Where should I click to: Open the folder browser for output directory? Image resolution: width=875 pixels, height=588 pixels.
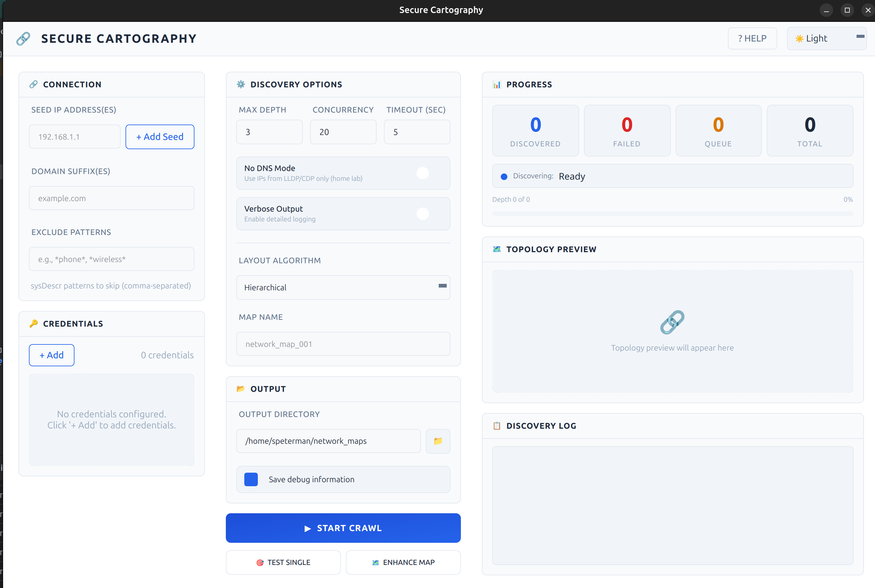(x=438, y=441)
